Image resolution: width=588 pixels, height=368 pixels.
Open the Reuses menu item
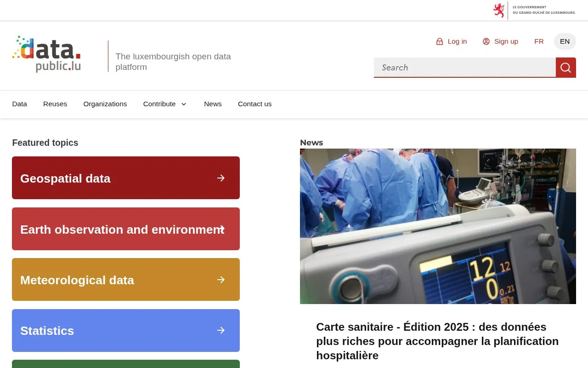tap(55, 104)
